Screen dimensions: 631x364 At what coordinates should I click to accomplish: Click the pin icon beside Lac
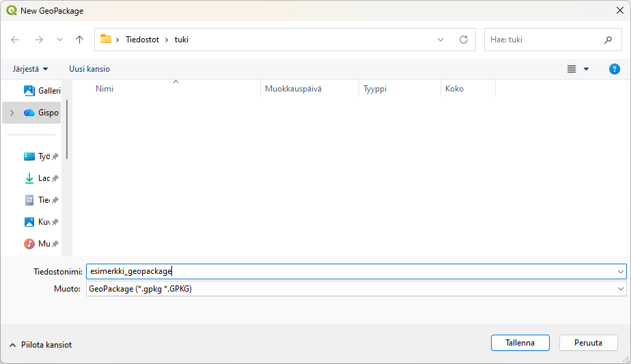[x=55, y=178]
